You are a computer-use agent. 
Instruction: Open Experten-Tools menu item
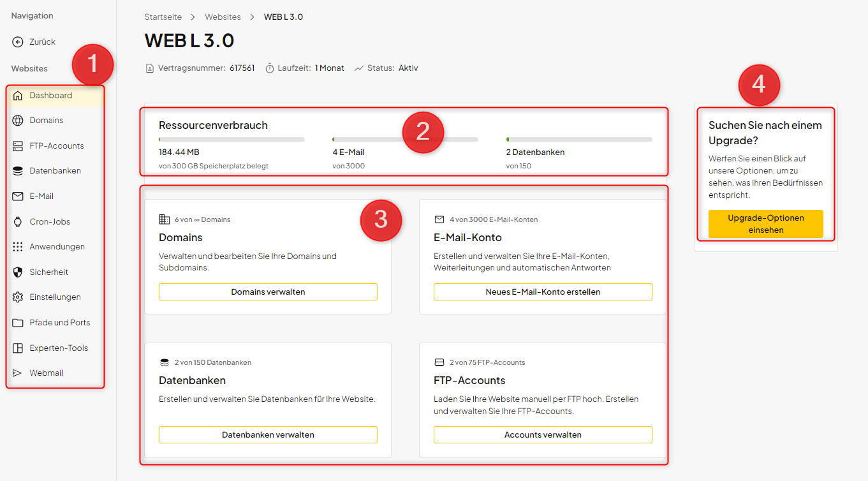[x=58, y=348]
